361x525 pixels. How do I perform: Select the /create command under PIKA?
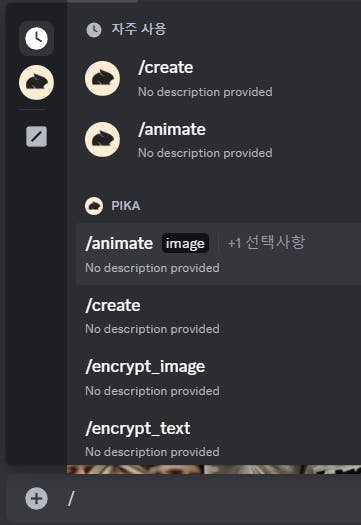(219, 316)
